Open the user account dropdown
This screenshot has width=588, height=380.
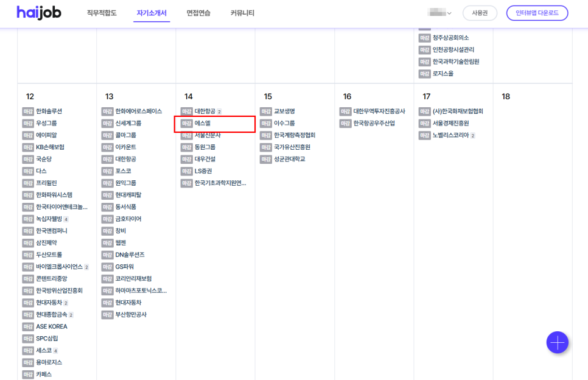(x=440, y=13)
